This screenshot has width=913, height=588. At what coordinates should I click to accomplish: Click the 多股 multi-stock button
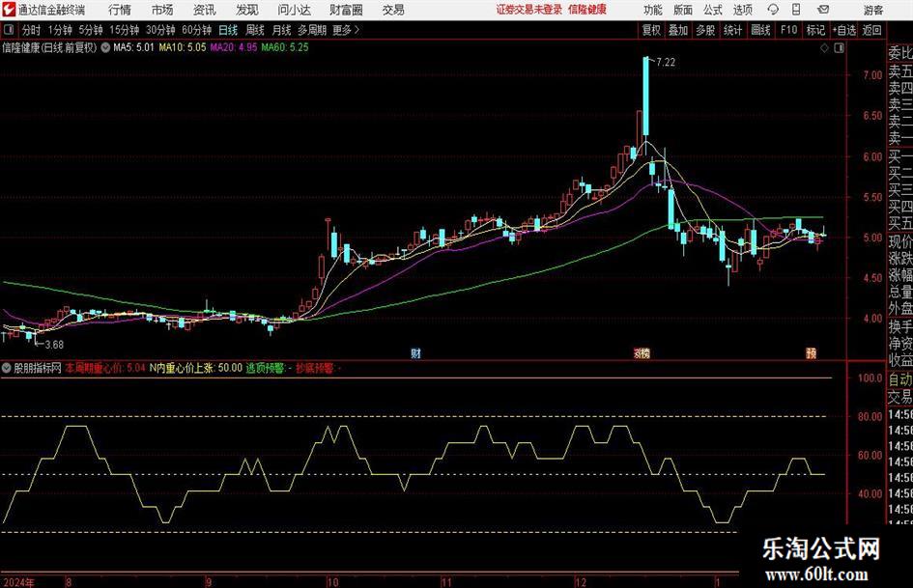[x=705, y=30]
